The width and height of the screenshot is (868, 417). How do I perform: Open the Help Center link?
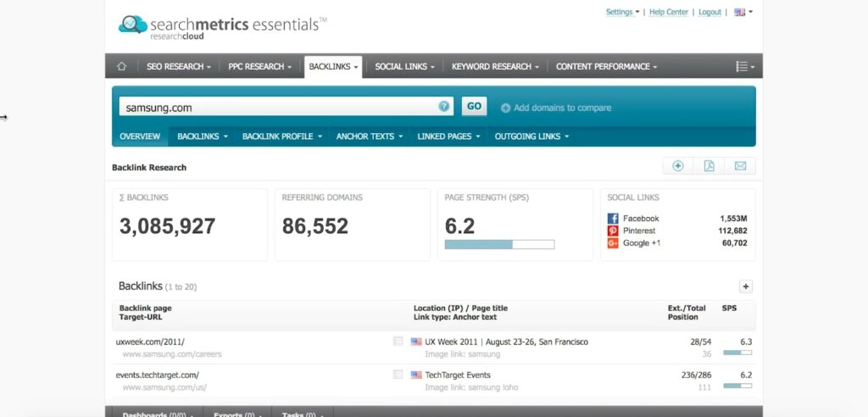click(669, 12)
